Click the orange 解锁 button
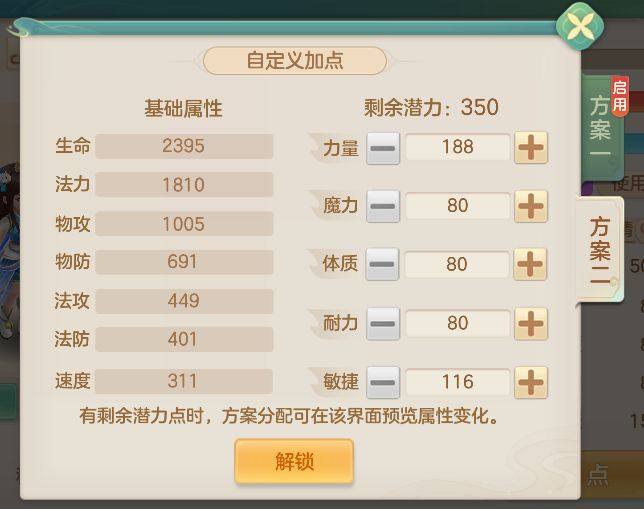The width and height of the screenshot is (644, 509). 294,462
